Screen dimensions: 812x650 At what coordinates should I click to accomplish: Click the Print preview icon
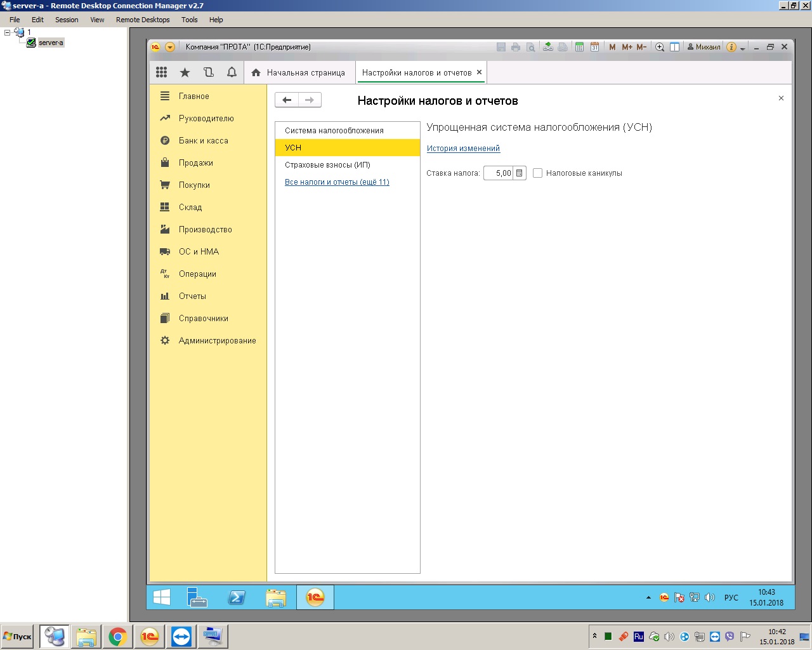coord(531,47)
